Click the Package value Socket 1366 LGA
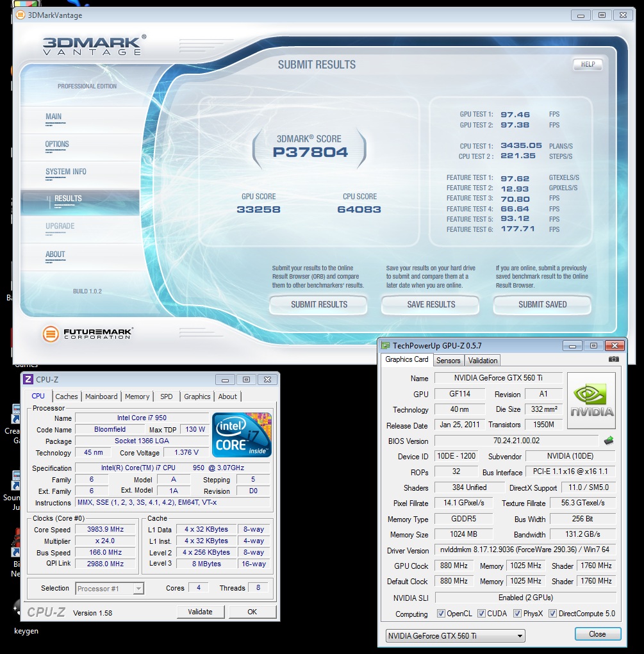 point(142,441)
